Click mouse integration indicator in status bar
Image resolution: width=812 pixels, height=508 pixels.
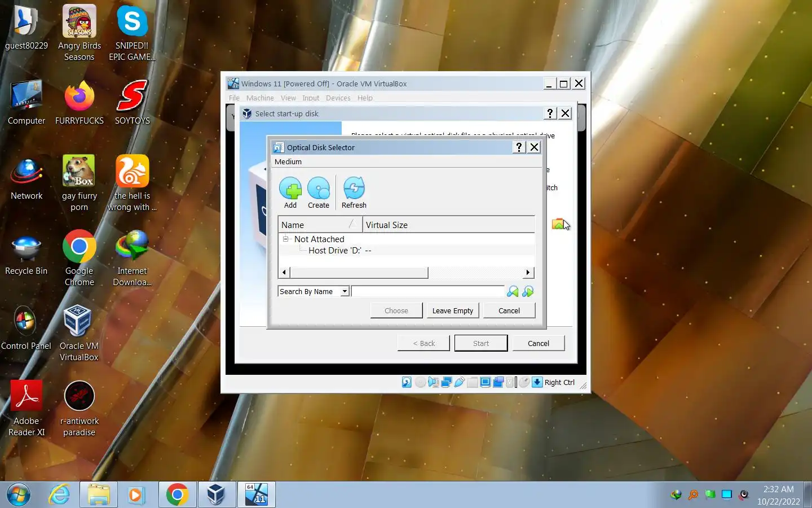coord(524,382)
